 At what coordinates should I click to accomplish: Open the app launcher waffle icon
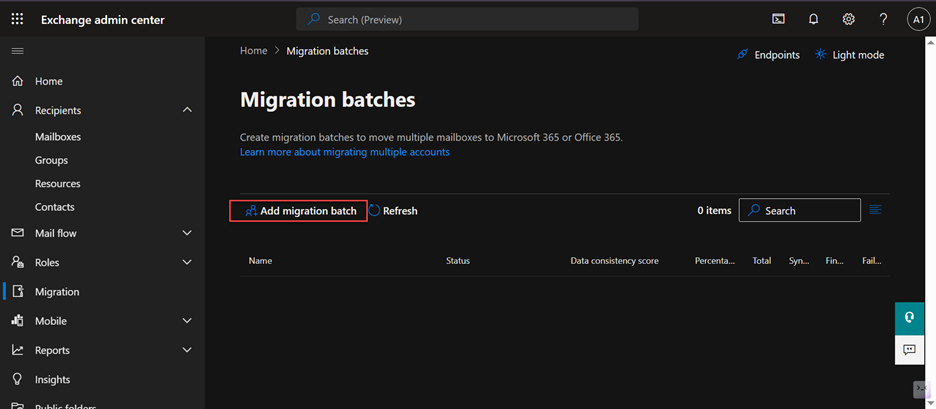coord(18,19)
